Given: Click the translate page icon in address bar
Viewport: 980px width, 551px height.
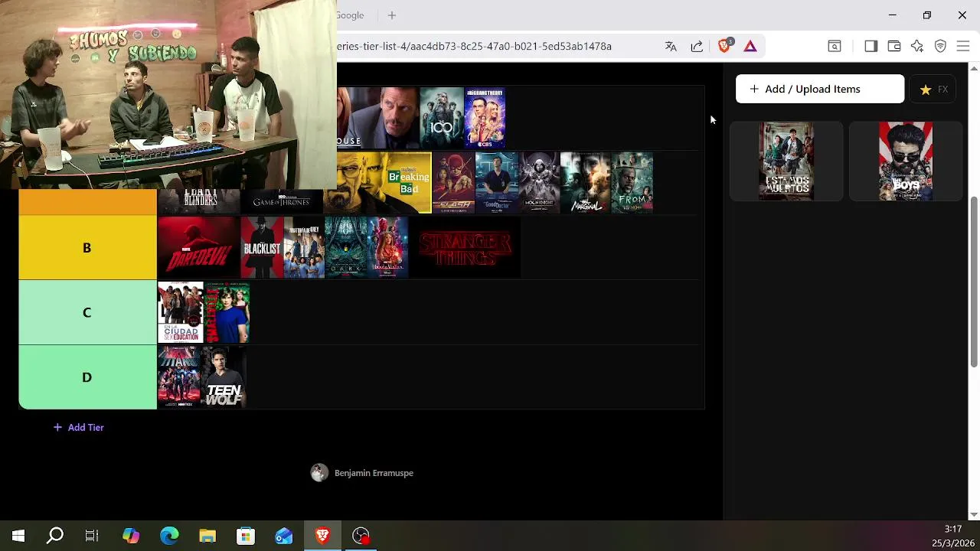Looking at the screenshot, I should point(671,47).
